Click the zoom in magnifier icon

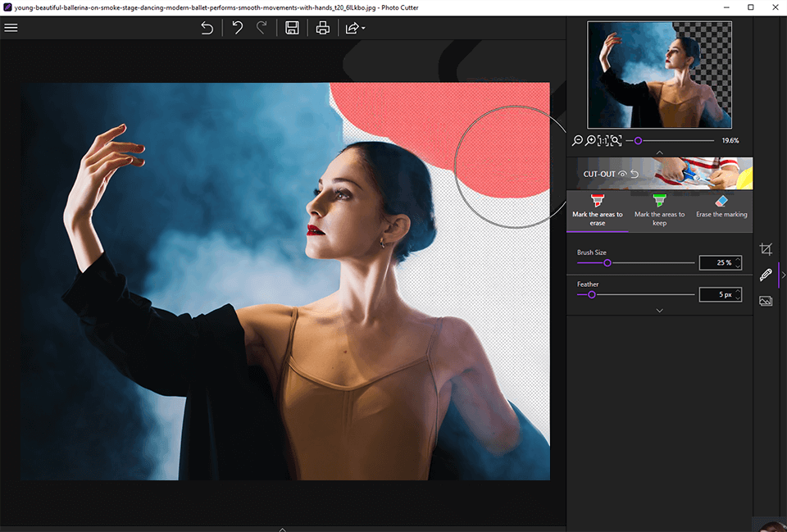590,141
